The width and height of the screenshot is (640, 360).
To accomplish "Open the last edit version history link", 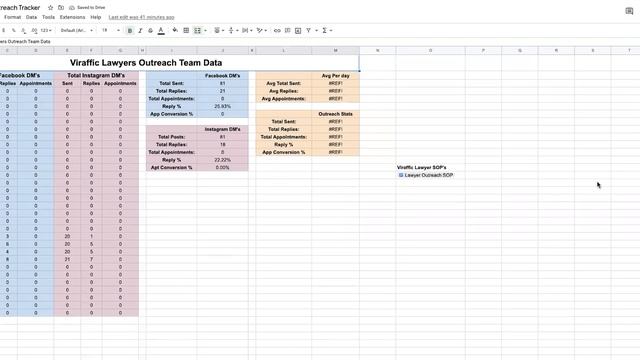I will click(x=141, y=18).
